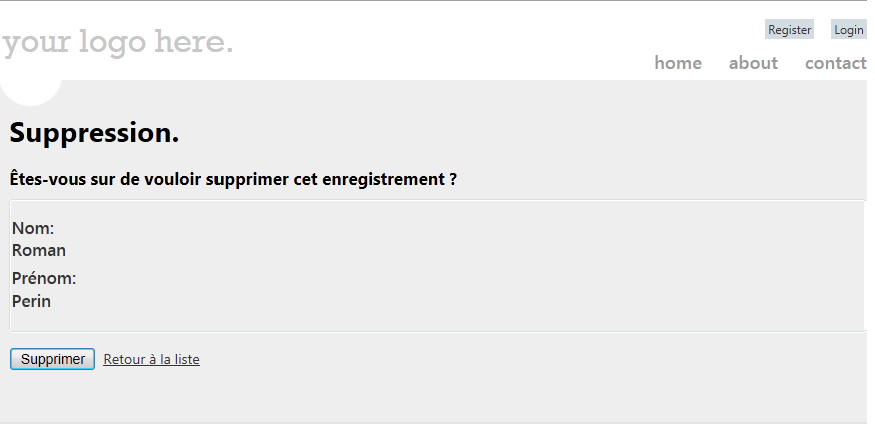Go to the home menu item
This screenshot has width=875, height=424.
click(678, 63)
